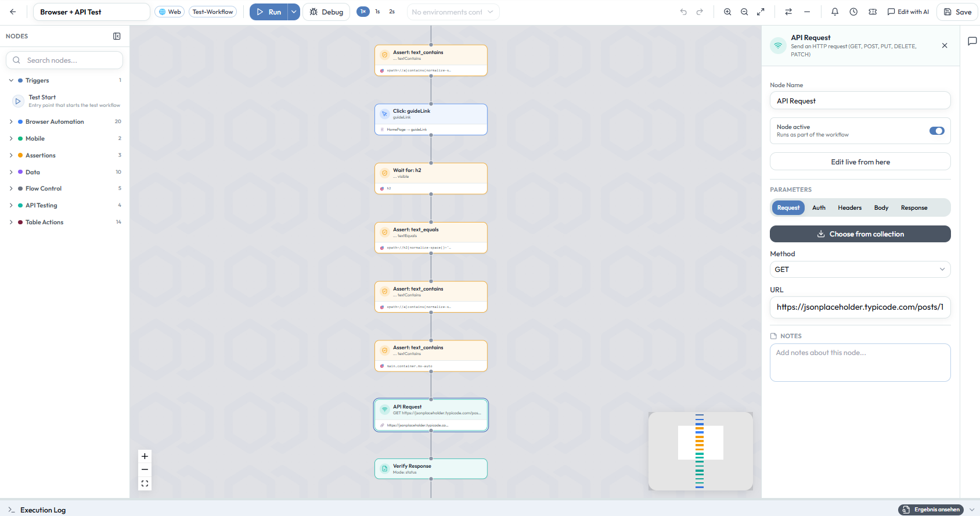This screenshot has width=980, height=516.
Task: Open the comments panel icon
Action: point(972,41)
